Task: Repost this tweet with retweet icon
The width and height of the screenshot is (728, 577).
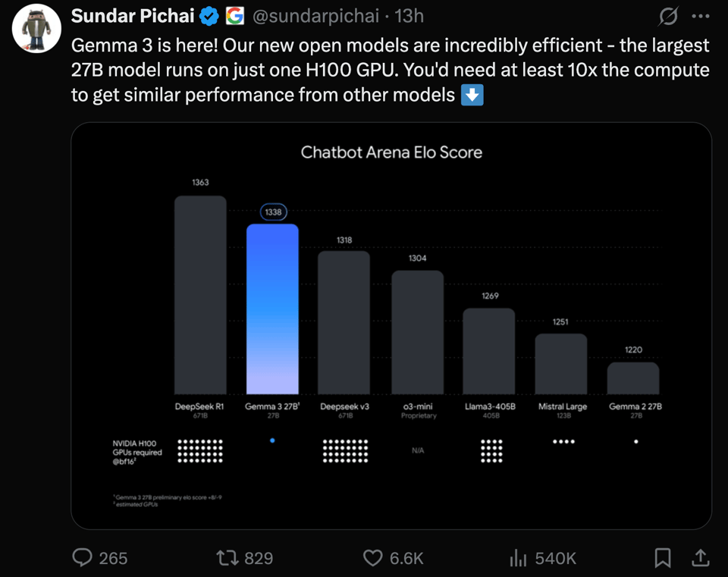Action: click(x=227, y=558)
